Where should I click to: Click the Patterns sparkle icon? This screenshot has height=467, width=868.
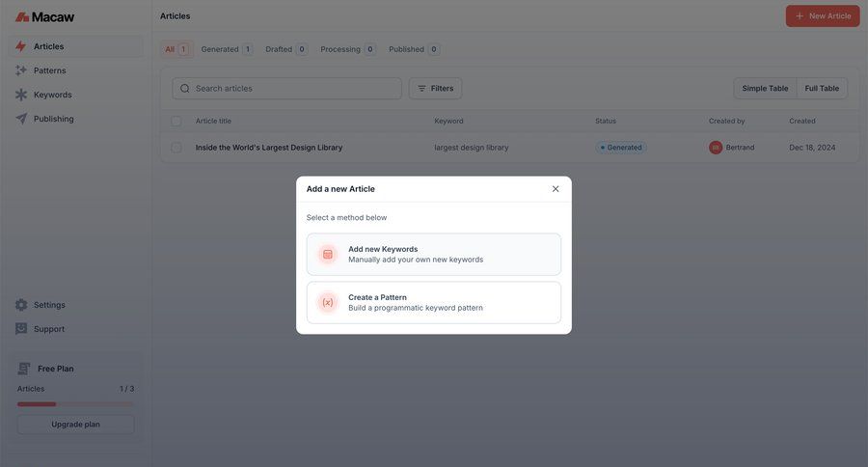click(21, 70)
